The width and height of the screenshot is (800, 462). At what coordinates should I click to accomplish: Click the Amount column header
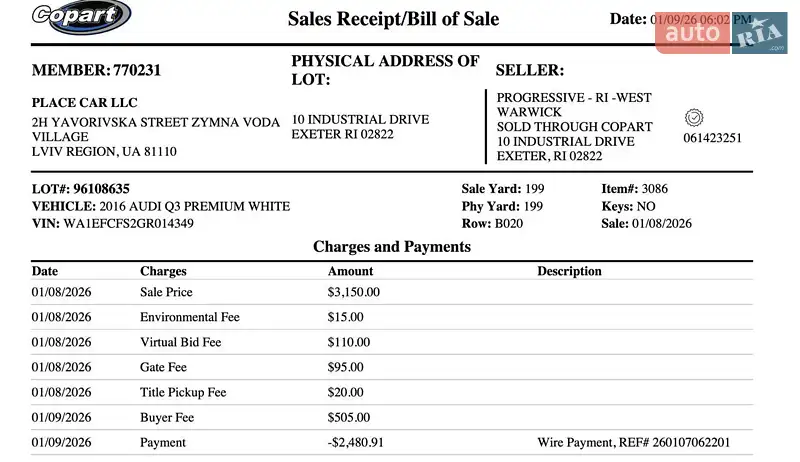[350, 271]
